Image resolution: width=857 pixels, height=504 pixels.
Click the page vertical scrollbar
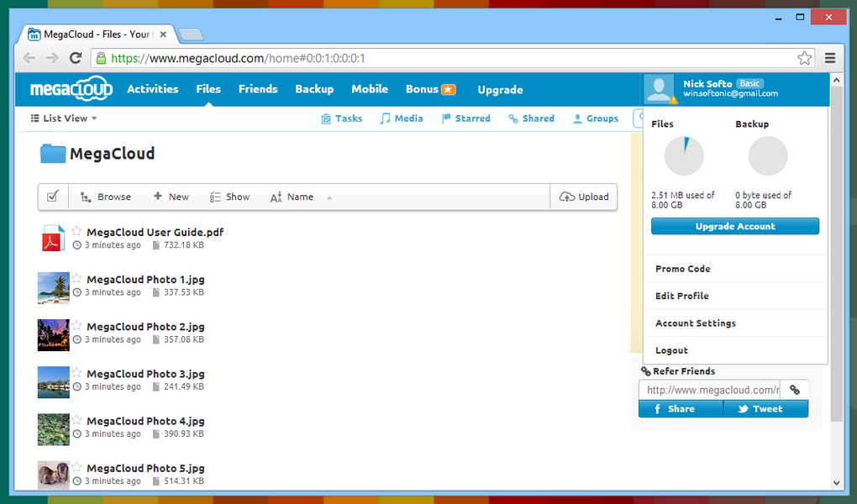point(836,255)
